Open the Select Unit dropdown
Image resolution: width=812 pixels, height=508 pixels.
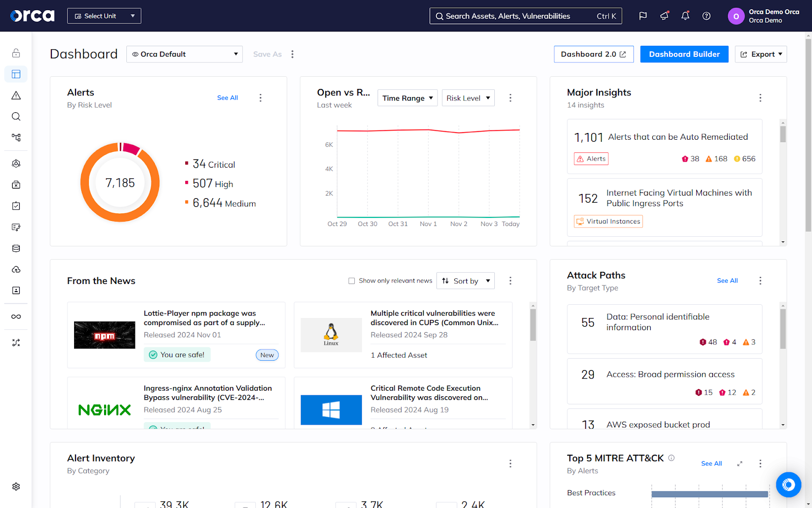coord(104,16)
